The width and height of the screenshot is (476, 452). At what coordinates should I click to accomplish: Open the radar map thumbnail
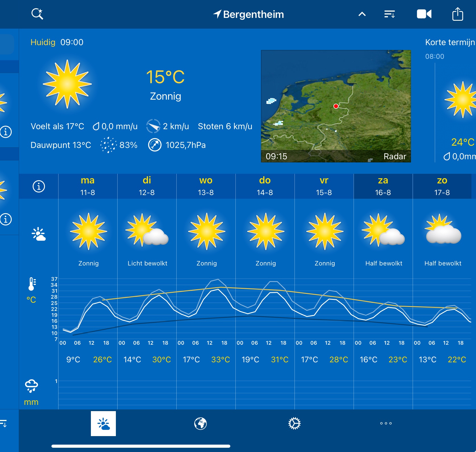336,106
